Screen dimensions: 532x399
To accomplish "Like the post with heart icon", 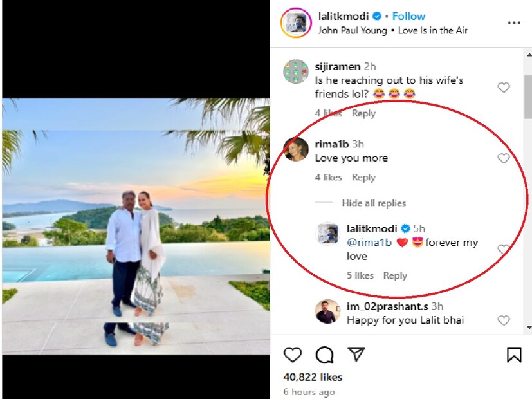I will 293,355.
